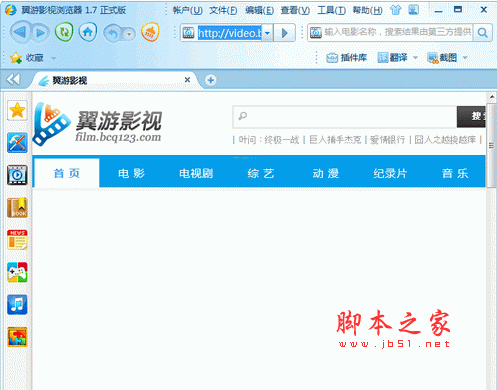
Task: Click the address bar URL field
Action: 229,33
